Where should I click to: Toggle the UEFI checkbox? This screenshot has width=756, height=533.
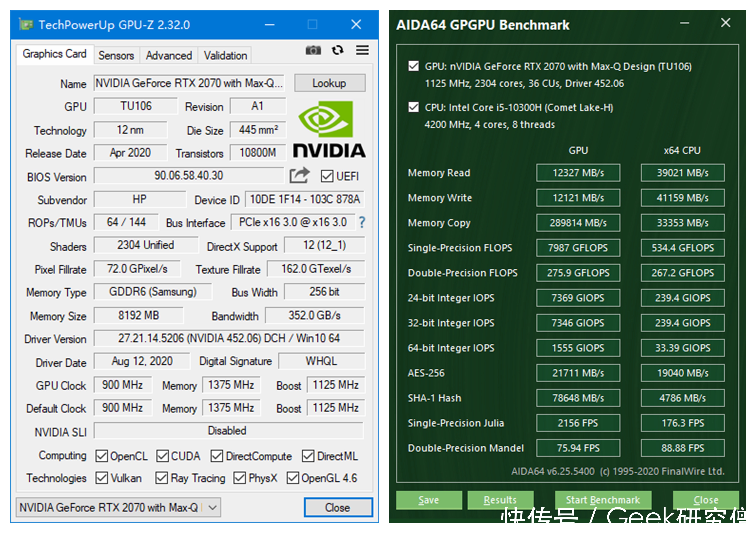pos(327,176)
